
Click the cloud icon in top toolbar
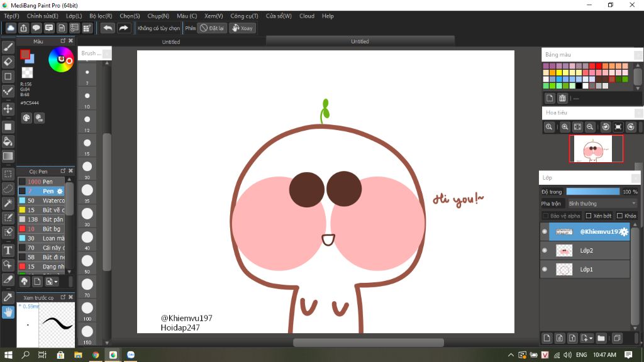(x=11, y=28)
